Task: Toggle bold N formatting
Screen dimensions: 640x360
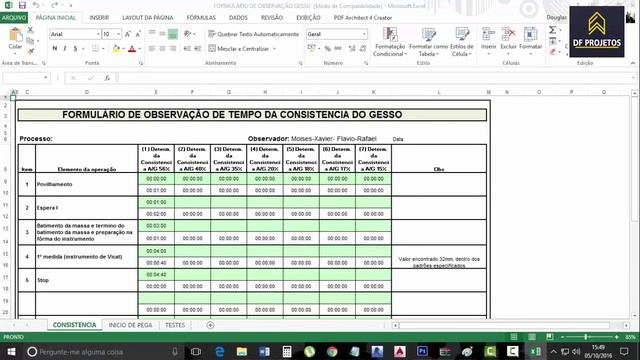Action: (55, 49)
